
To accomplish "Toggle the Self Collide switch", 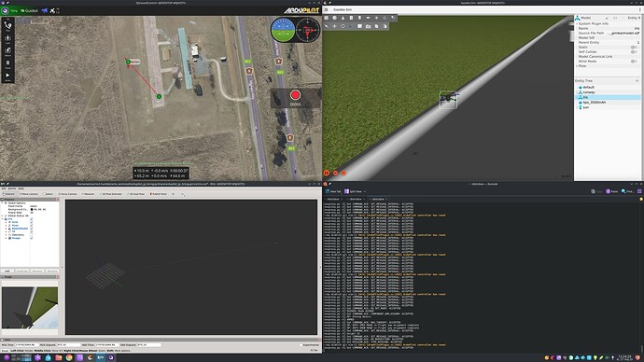I will 634,51.
